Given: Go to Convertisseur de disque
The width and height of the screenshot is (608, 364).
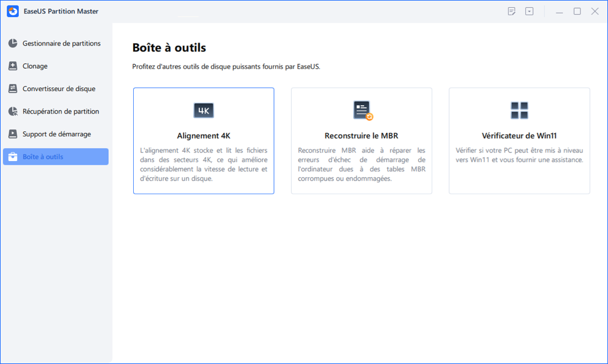Looking at the screenshot, I should point(56,89).
